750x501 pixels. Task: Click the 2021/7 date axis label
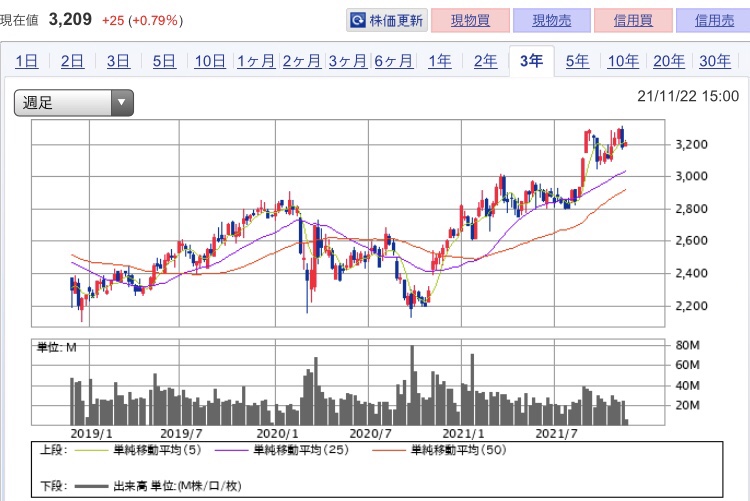557,434
